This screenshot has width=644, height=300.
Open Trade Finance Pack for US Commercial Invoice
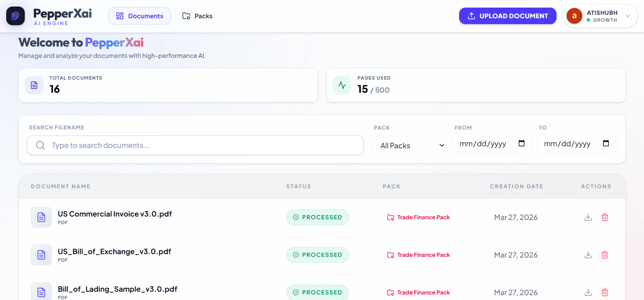point(418,217)
